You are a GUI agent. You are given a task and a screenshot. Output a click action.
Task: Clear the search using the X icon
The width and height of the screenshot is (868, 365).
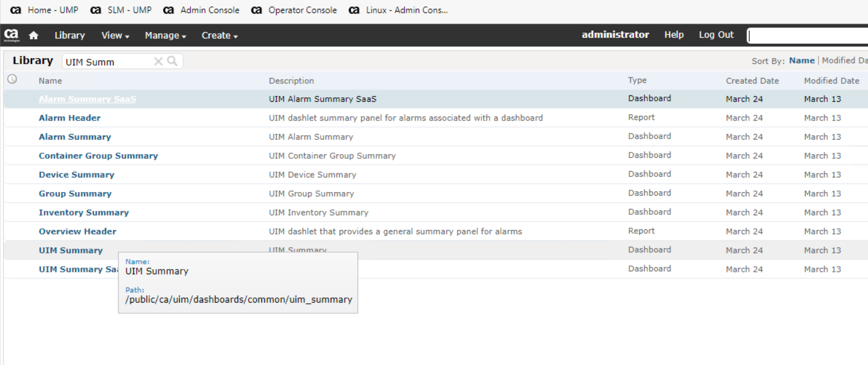click(x=158, y=61)
